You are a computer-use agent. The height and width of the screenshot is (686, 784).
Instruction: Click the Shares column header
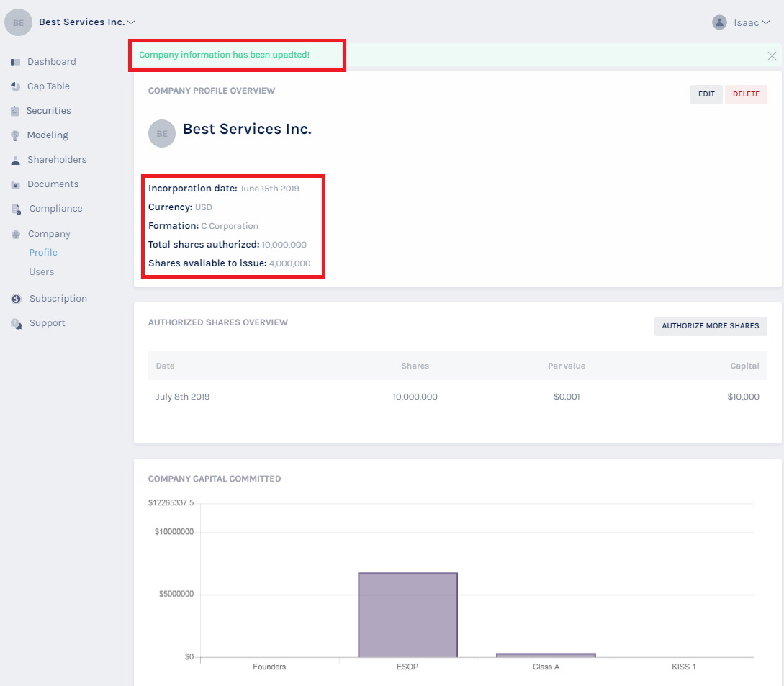[x=415, y=366]
